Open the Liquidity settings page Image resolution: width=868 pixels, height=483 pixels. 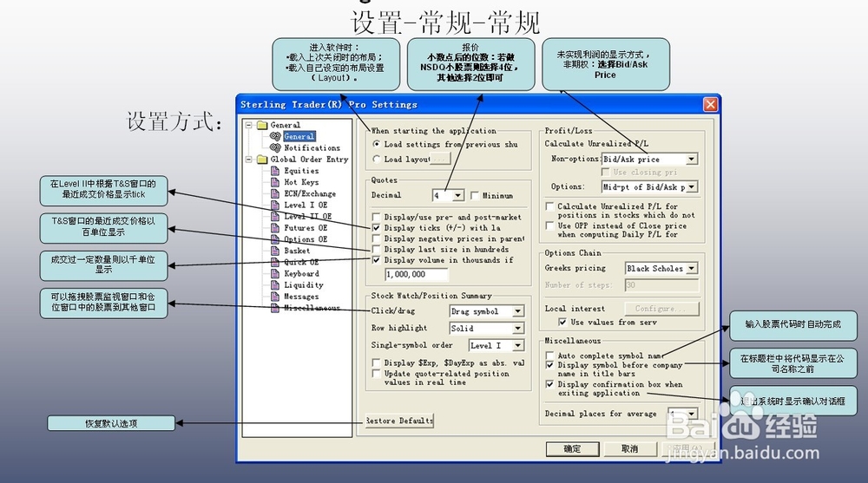click(304, 285)
